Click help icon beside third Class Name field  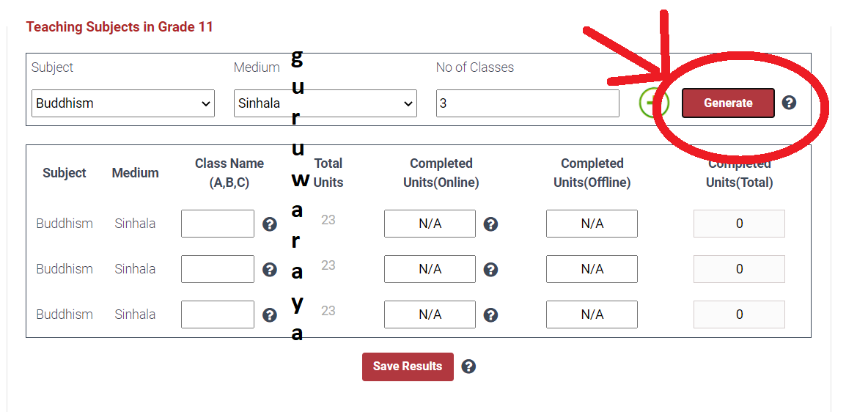(270, 315)
